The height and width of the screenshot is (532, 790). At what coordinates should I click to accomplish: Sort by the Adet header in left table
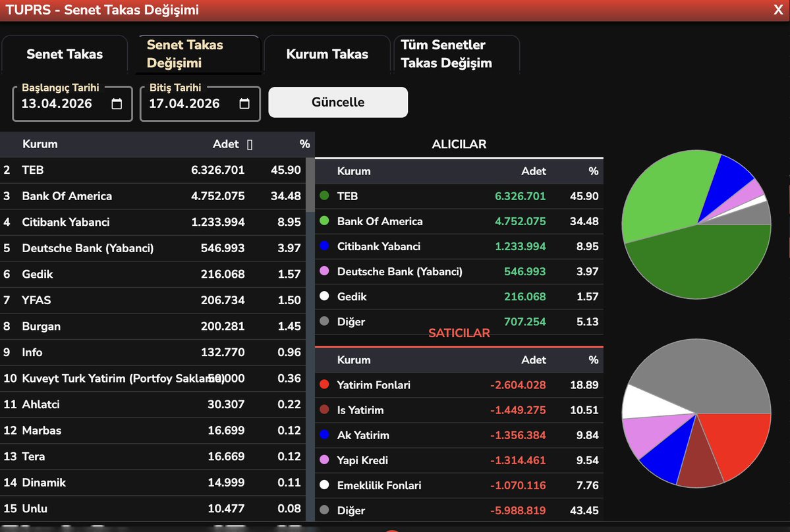click(225, 144)
